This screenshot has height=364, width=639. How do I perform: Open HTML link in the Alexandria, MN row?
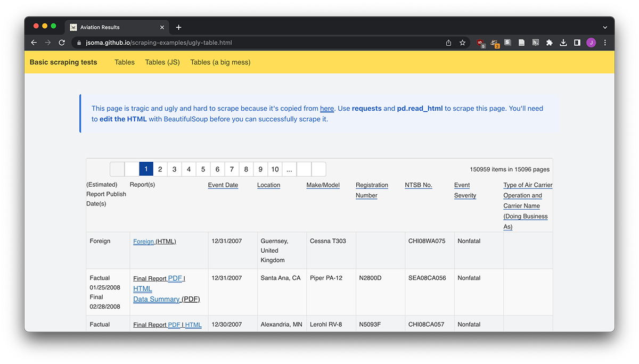193,325
